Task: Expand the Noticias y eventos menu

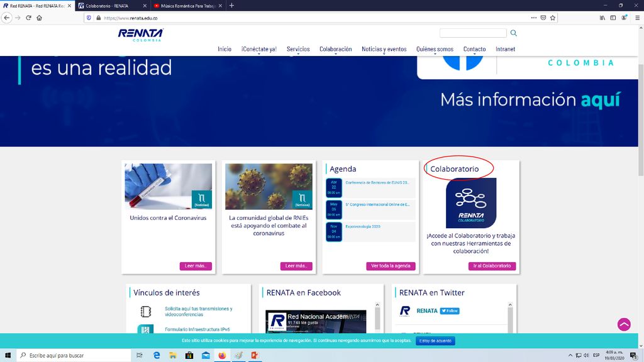Action: [384, 49]
